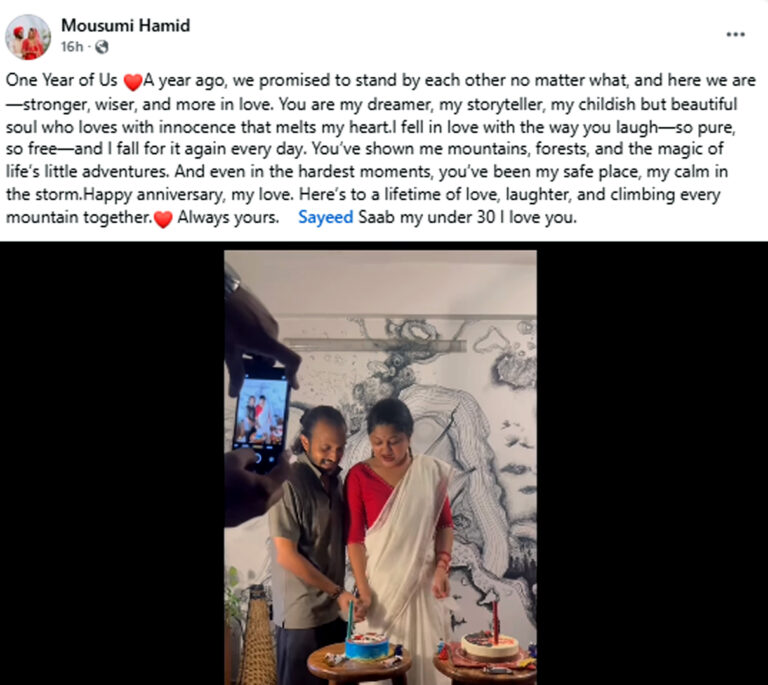Open Mousumi Hamid's profile name link

click(125, 25)
